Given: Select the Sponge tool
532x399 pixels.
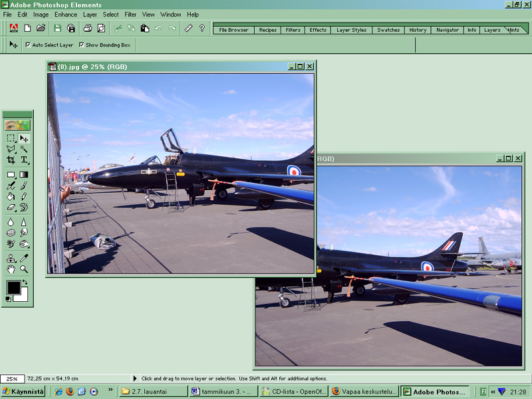Looking at the screenshot, I should (x=11, y=233).
